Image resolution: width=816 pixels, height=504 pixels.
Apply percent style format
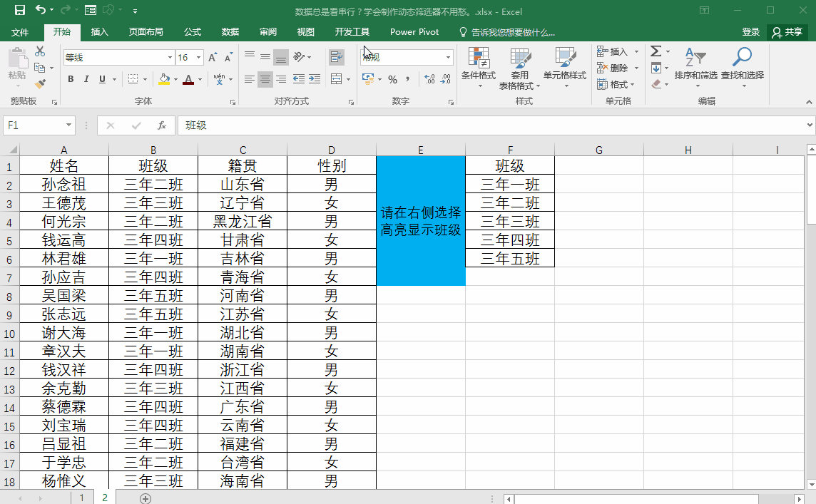pos(393,79)
